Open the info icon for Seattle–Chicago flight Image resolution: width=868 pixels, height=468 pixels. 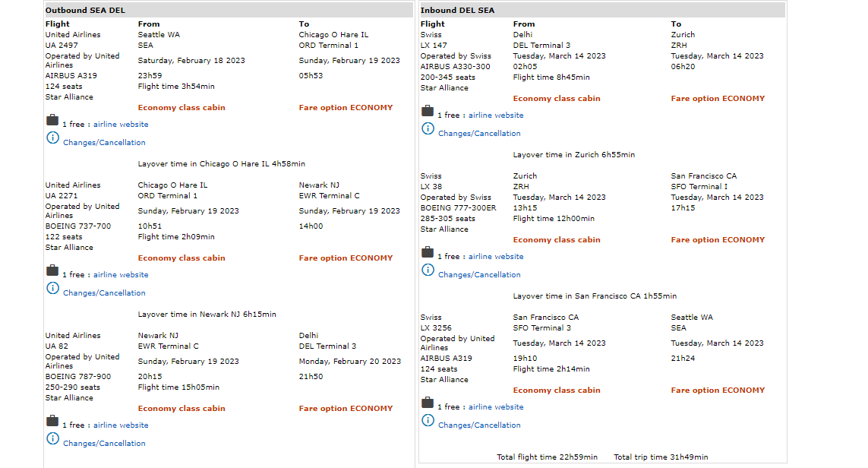click(52, 138)
